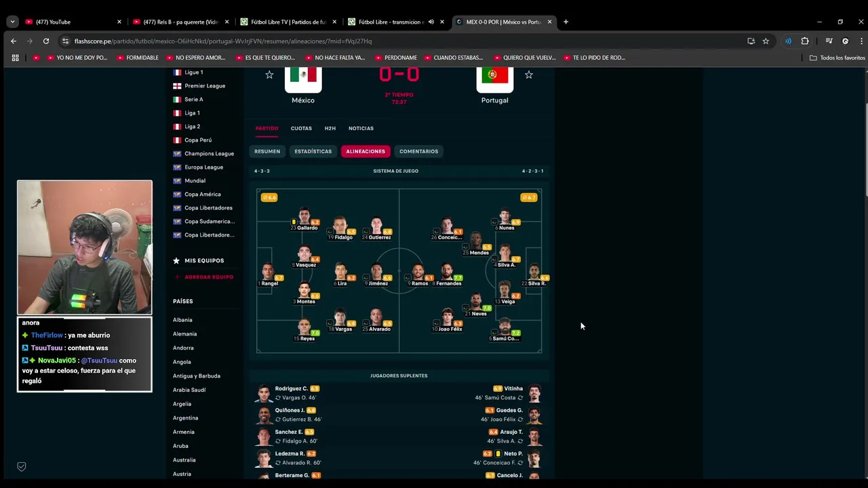This screenshot has height=488, width=868.
Task: Click Jiménez player avatar
Action: (376, 272)
